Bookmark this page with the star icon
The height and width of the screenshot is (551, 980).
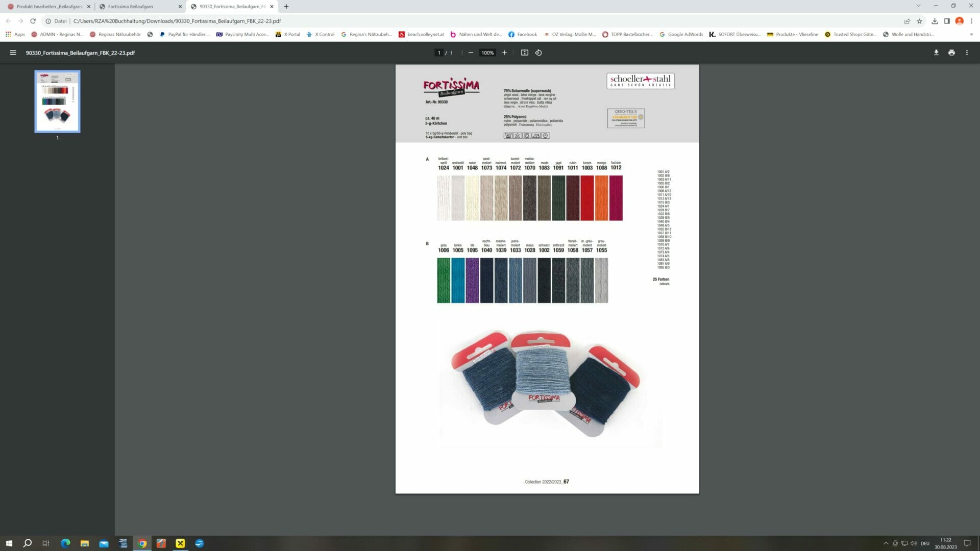tap(919, 21)
